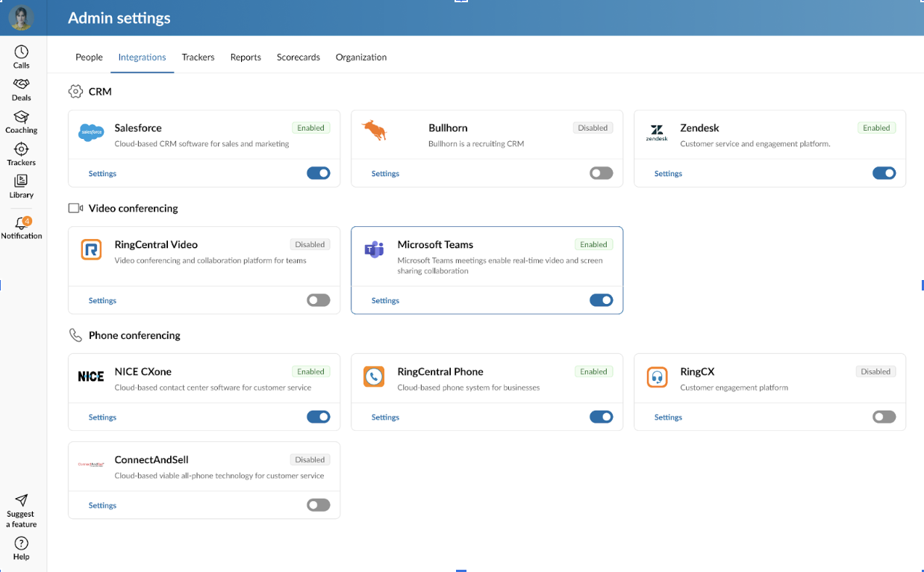924x572 pixels.
Task: Click Suggest a feature paper plane icon
Action: click(x=22, y=500)
